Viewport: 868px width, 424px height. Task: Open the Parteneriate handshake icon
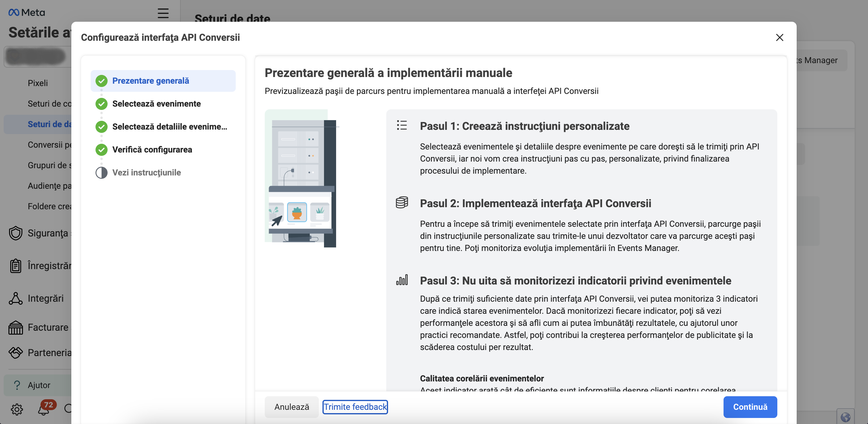[x=15, y=353]
